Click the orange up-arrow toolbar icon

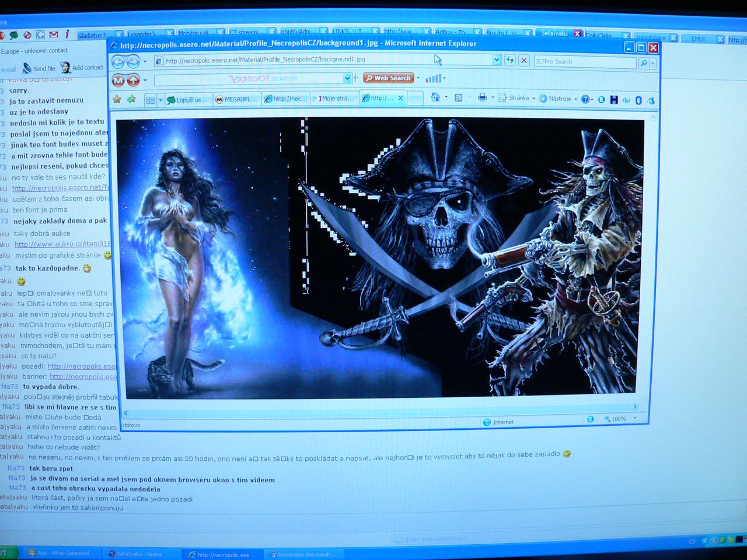pyautogui.click(x=134, y=80)
